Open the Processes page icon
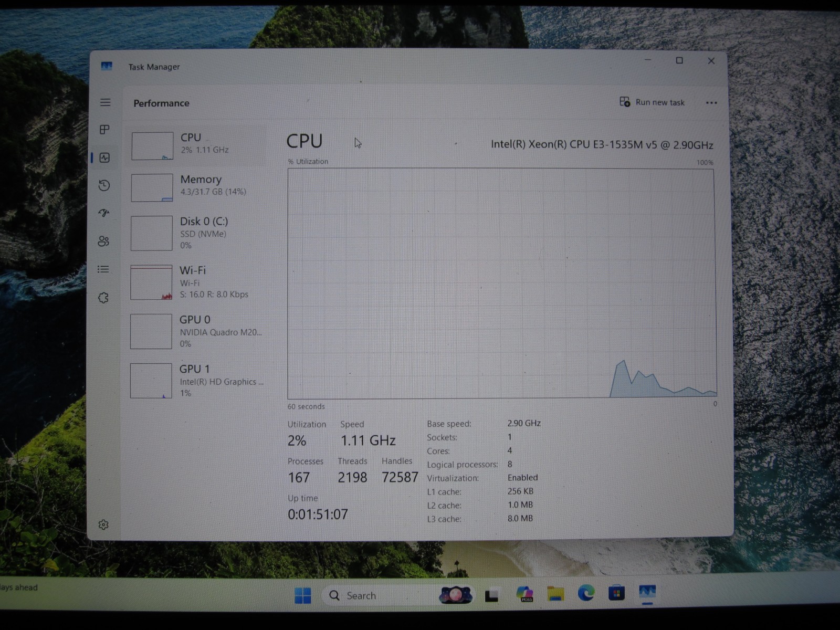The height and width of the screenshot is (630, 840). point(105,130)
